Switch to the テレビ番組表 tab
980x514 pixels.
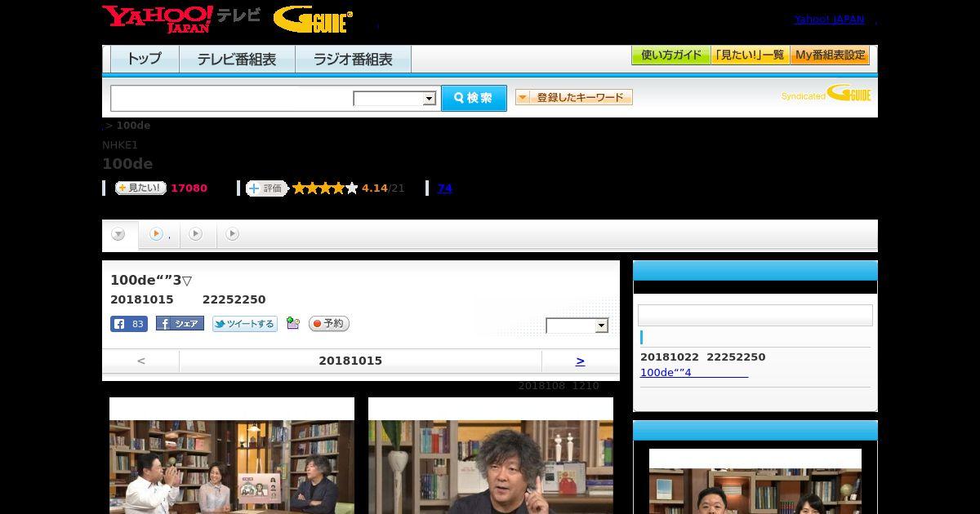pos(237,60)
